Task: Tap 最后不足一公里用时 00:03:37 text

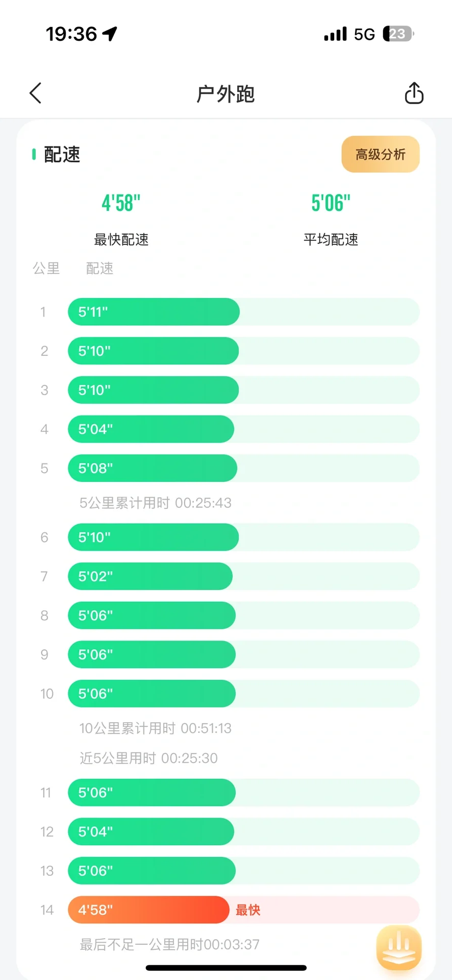Action: 169,944
